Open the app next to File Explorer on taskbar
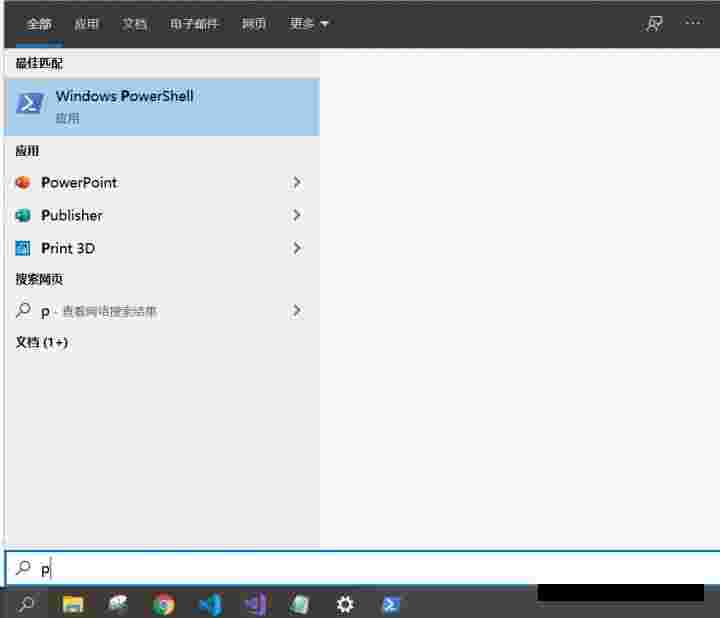 [118, 604]
